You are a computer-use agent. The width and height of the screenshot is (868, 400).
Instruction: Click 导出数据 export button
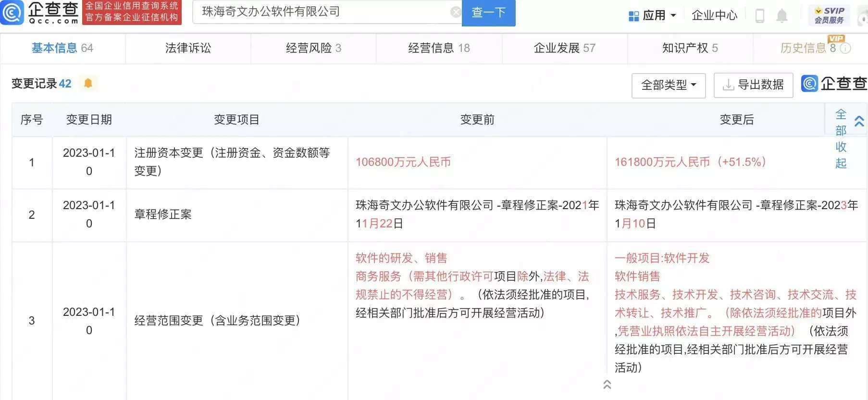click(753, 86)
